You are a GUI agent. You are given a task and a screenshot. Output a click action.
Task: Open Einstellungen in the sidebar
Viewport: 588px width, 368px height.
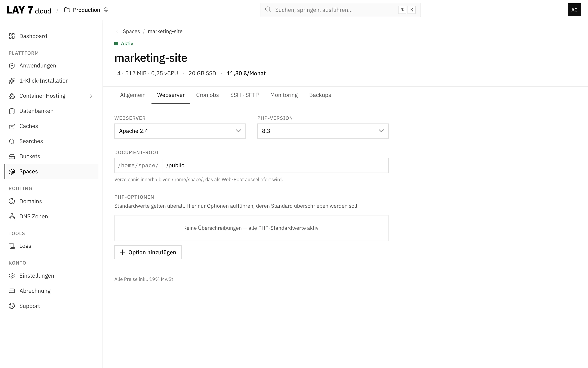(51, 276)
